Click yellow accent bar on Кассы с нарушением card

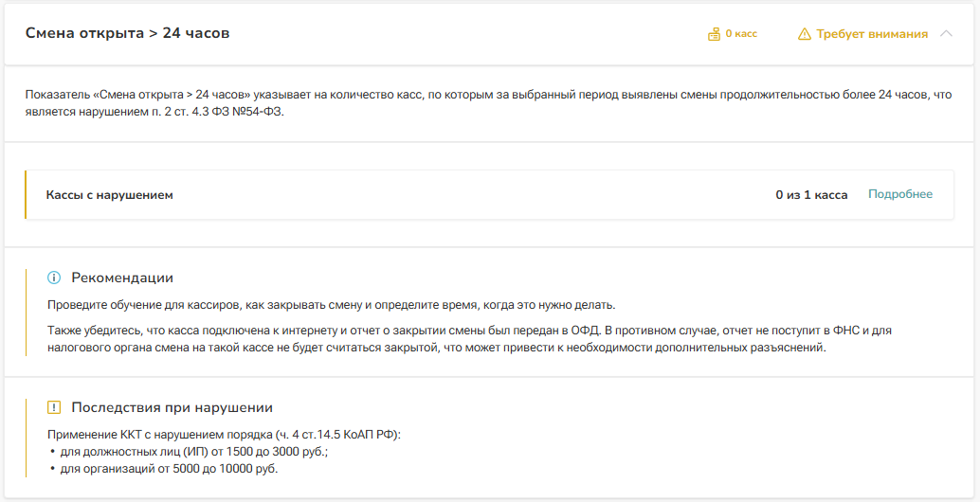click(26, 195)
